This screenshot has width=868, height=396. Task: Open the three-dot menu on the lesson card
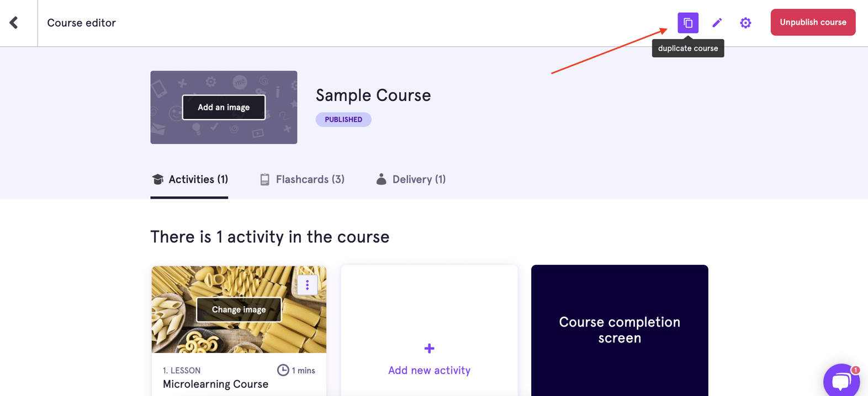coord(307,285)
